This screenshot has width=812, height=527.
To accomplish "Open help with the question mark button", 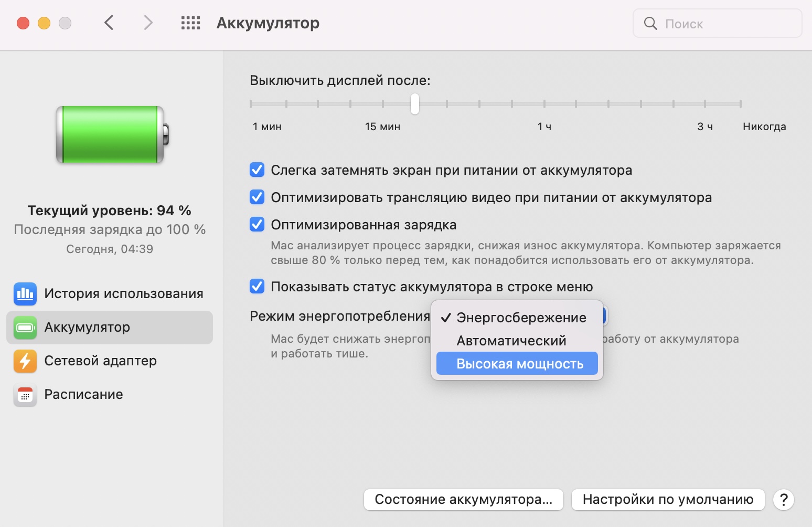I will [784, 500].
